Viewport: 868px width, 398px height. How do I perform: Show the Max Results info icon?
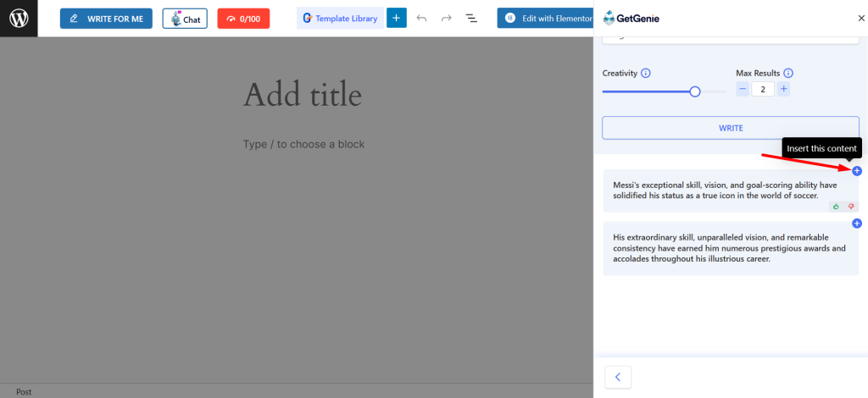tap(788, 74)
